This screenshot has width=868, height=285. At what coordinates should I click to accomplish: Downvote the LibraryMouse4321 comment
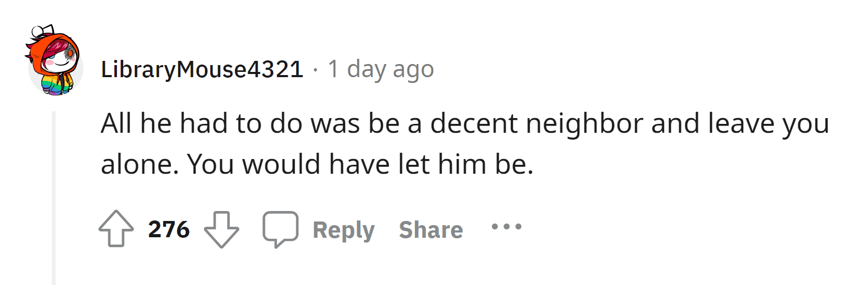[221, 229]
